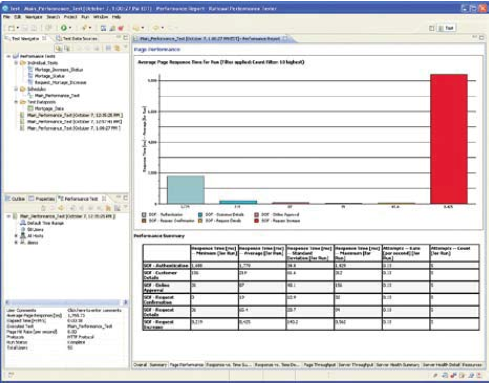489x385 pixels.
Task: Open the Navigate menu
Action: click(x=34, y=17)
